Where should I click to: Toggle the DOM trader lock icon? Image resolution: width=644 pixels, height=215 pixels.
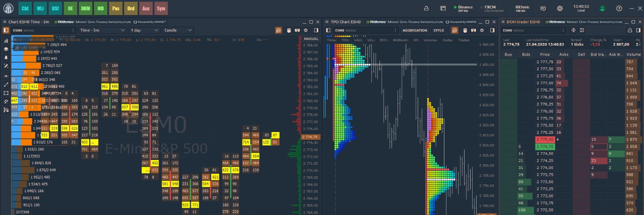[x=630, y=30]
